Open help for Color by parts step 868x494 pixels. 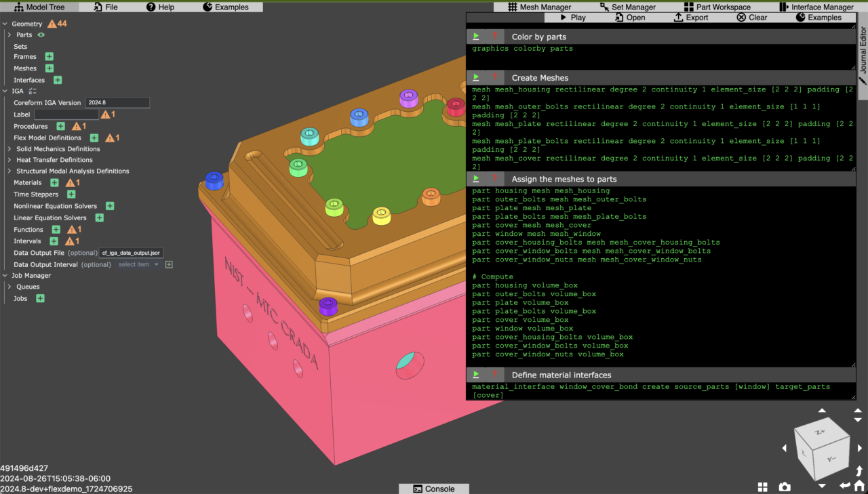495,37
